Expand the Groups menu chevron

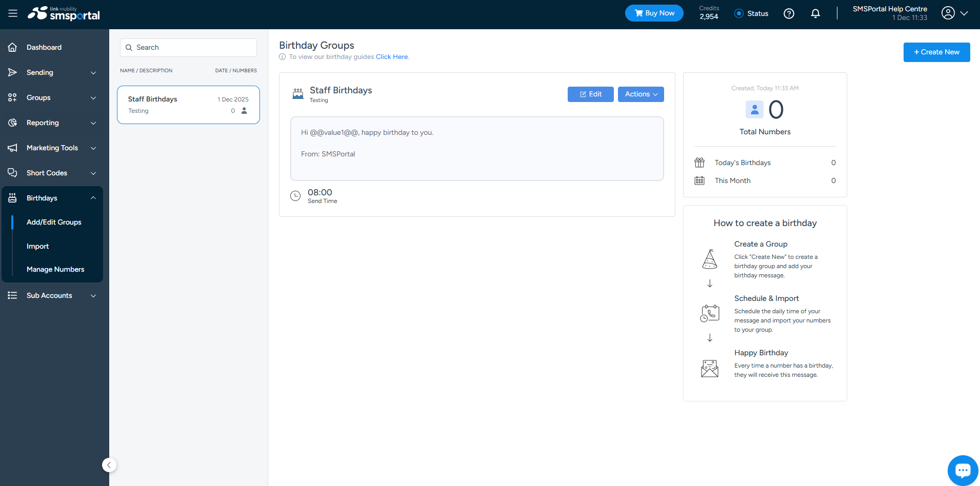click(x=93, y=98)
